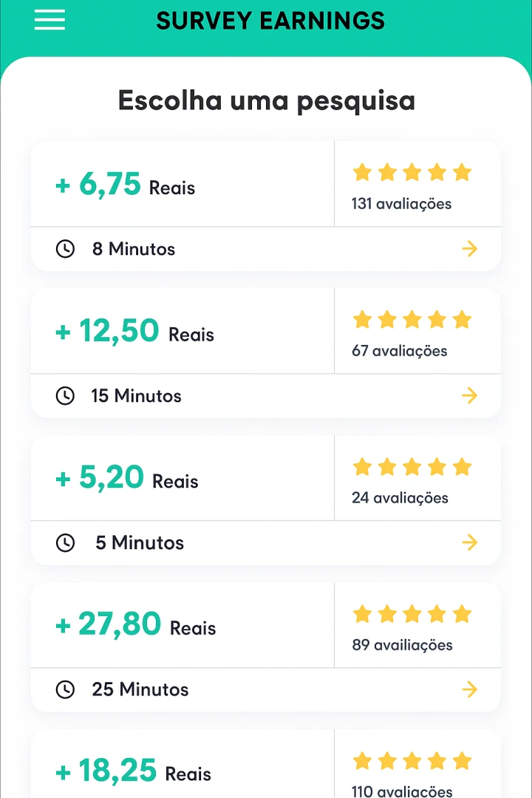
Task: Open the hamburger menu
Action: click(50, 20)
